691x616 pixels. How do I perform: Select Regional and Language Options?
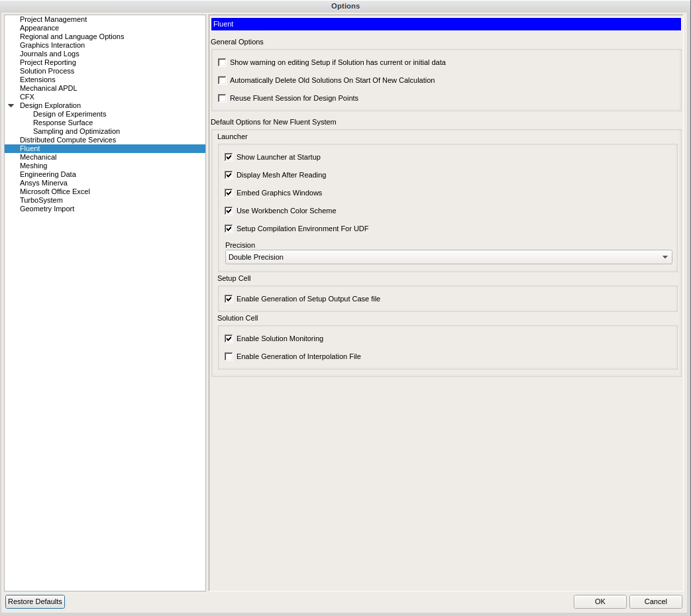click(x=72, y=36)
